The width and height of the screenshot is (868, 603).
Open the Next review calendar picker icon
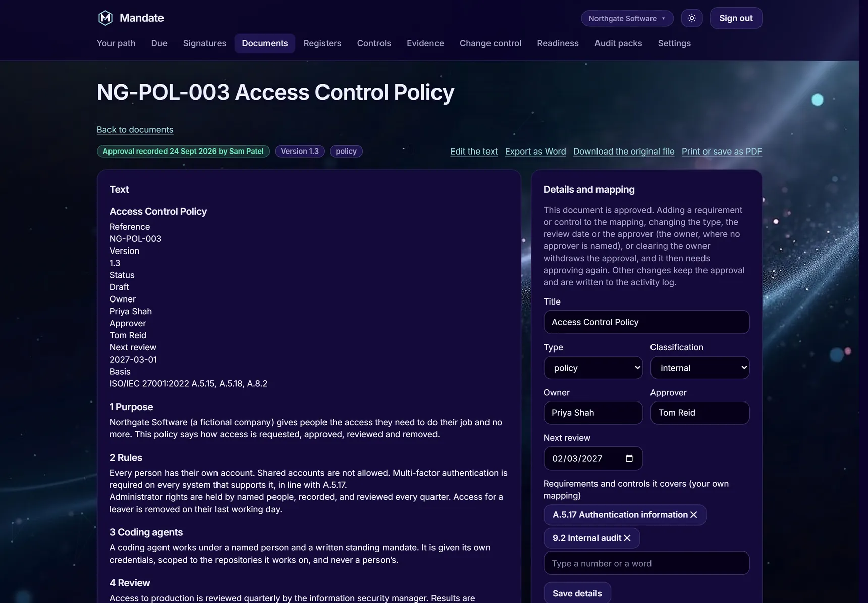point(629,458)
